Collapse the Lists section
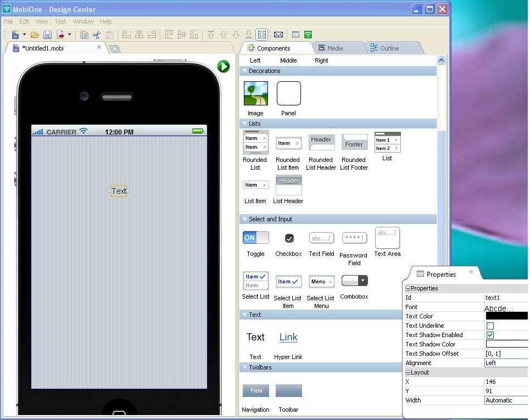530x420 pixels. (x=245, y=124)
